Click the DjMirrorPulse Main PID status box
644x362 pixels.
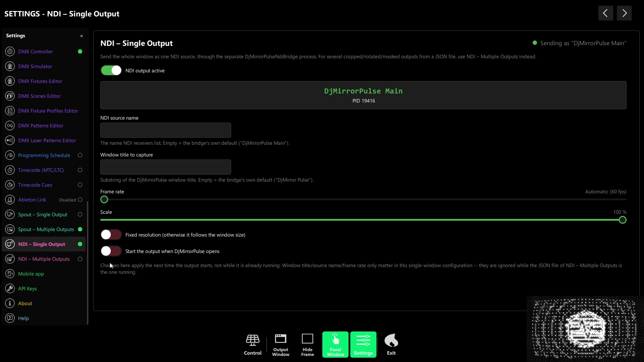(363, 95)
